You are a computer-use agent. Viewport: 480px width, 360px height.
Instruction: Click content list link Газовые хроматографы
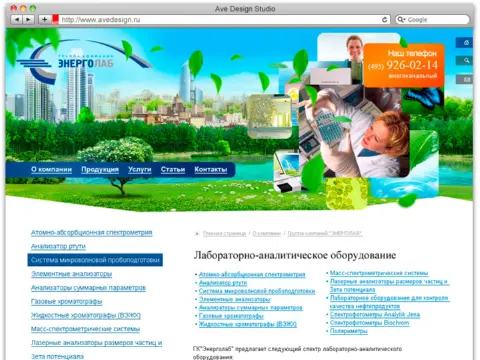pos(231,316)
